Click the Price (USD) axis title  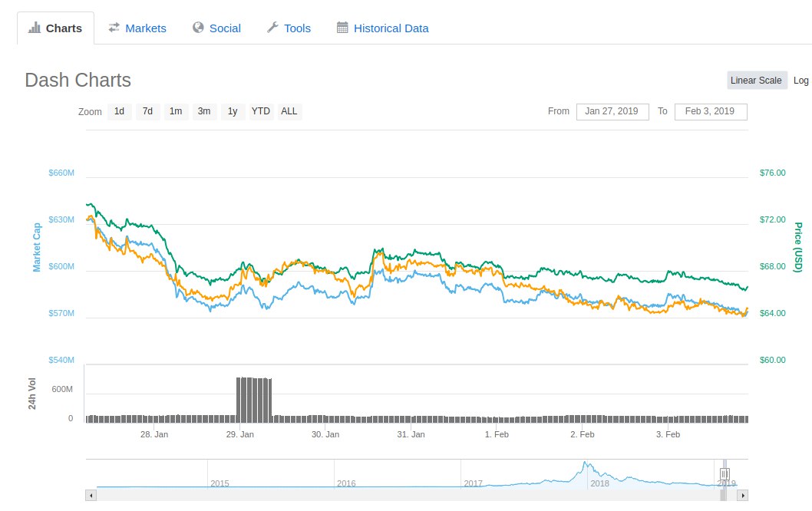798,247
